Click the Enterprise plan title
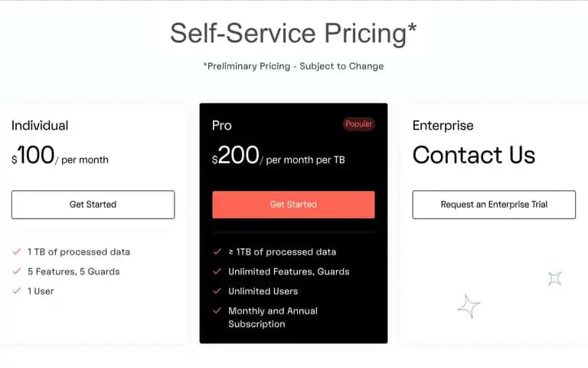The image size is (588, 368). point(443,126)
